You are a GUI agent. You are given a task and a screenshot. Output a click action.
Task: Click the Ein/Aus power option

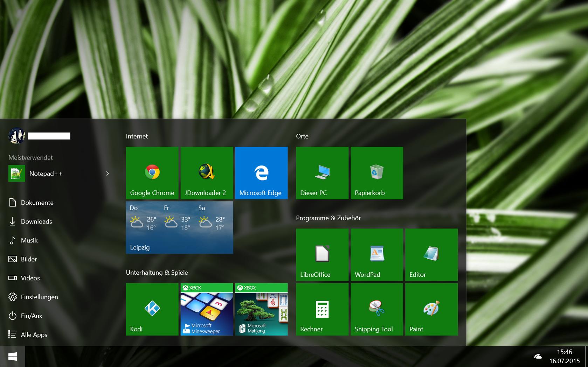click(x=25, y=316)
